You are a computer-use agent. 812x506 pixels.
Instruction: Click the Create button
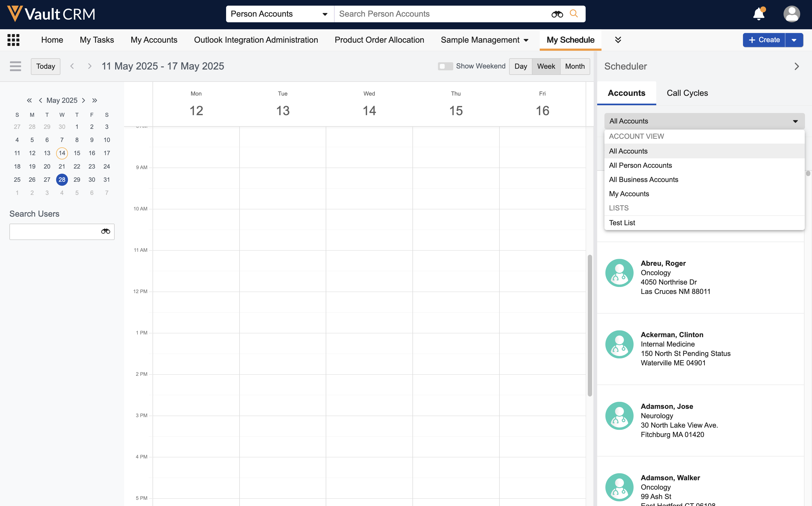click(x=764, y=40)
